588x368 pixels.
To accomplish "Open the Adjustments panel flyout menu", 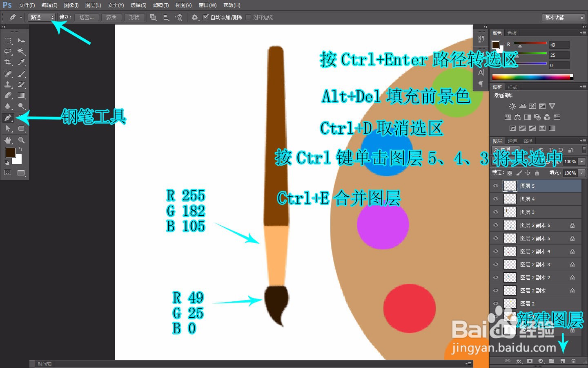I will pyautogui.click(x=583, y=87).
